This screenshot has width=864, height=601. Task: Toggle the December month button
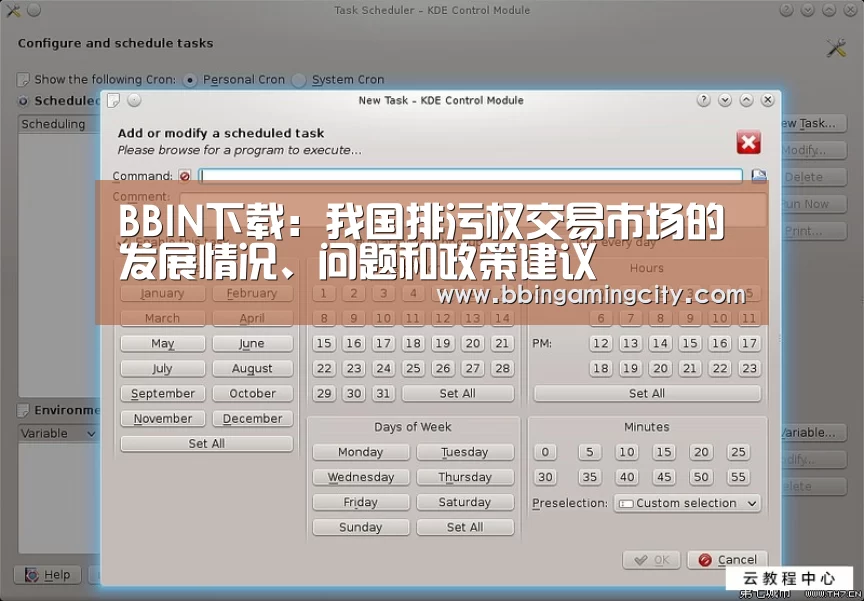click(x=252, y=419)
